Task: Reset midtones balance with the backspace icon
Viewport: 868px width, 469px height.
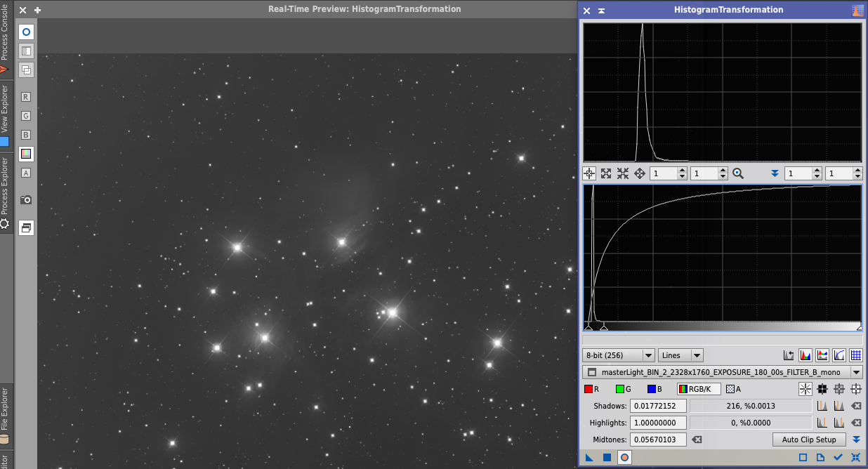Action: pos(696,440)
